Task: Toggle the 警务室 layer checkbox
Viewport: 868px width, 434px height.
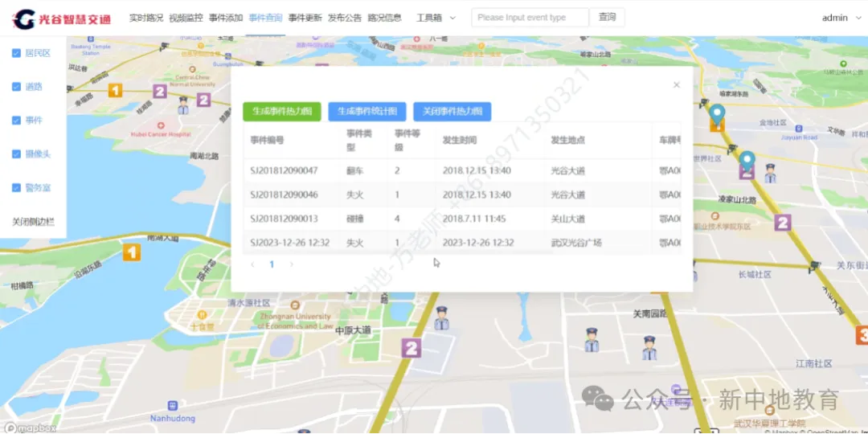Action: point(16,188)
